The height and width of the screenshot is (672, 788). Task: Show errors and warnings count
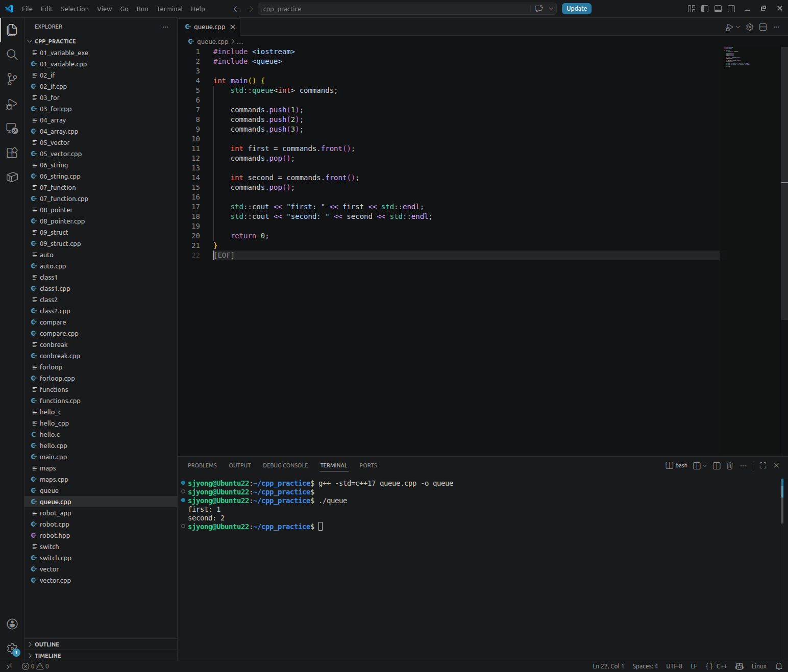tap(36, 666)
